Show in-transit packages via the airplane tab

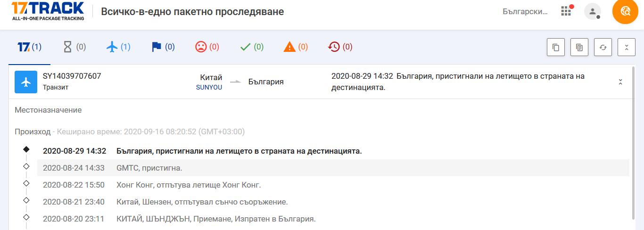[118, 47]
